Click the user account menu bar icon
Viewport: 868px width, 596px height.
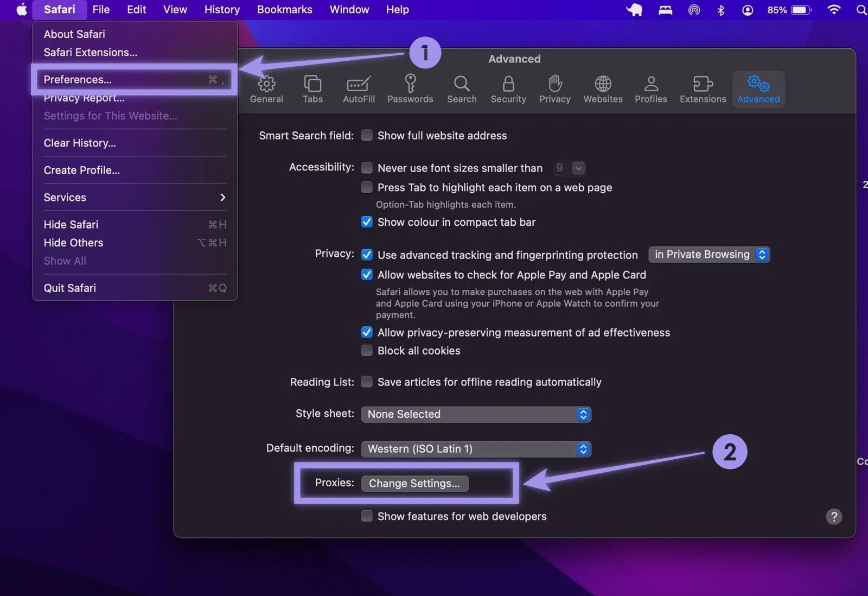coord(748,10)
